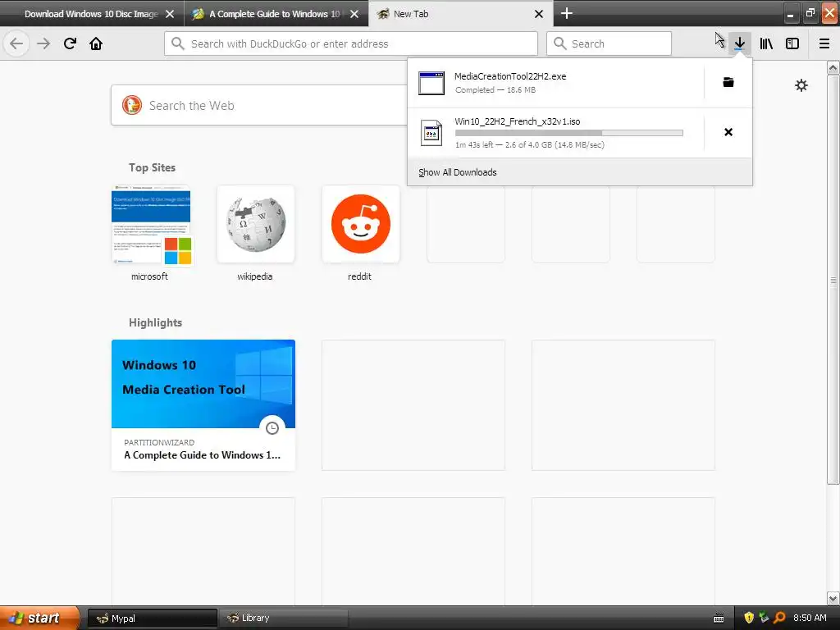Screen dimensions: 840x630
Task: Close the Download Windows 10 Disc Image tab
Action: [x=170, y=14]
